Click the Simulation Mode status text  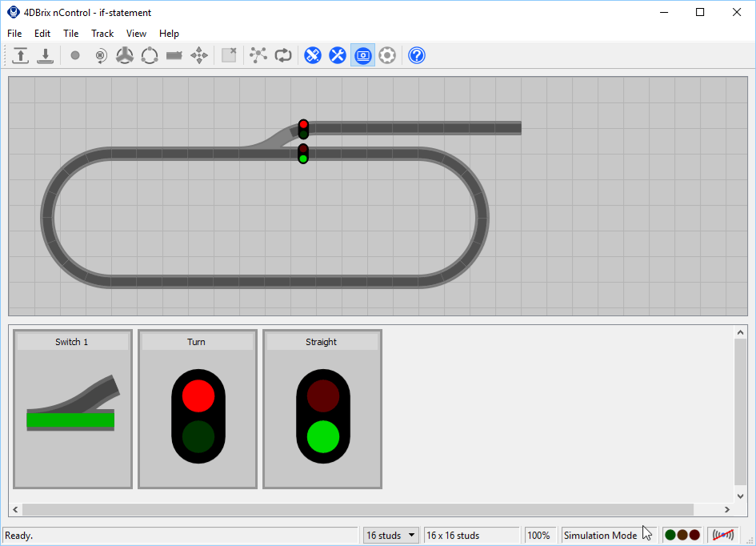[600, 536]
